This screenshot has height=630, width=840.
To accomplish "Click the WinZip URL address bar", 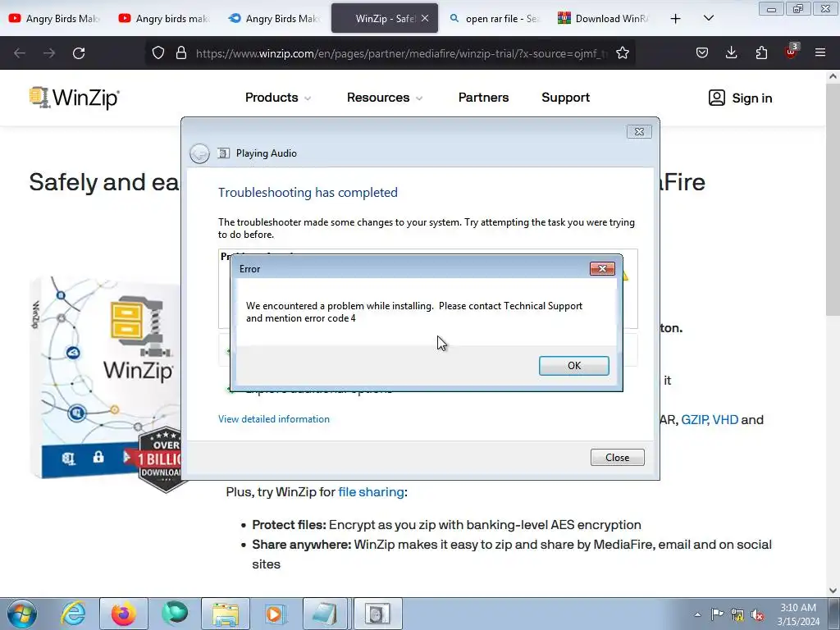I will click(400, 53).
